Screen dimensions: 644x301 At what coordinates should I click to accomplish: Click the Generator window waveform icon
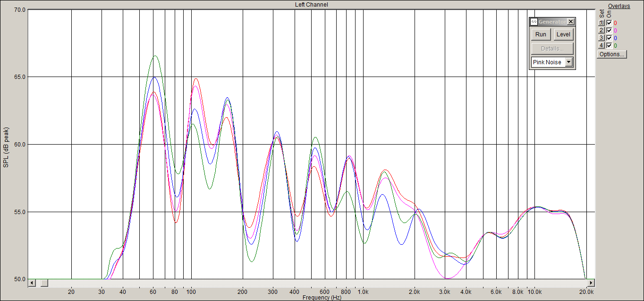pos(534,22)
